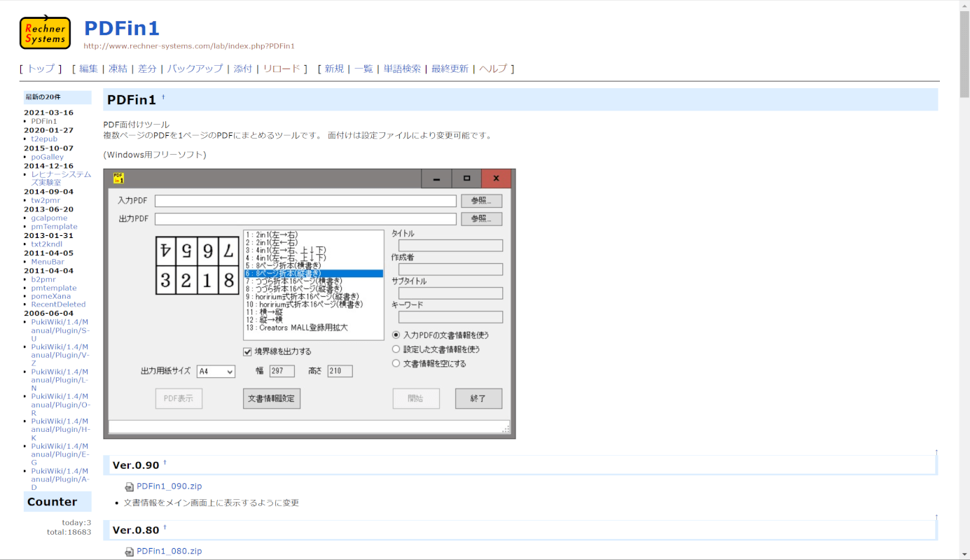
Task: Open the ヘルプ link
Action: pyautogui.click(x=493, y=69)
